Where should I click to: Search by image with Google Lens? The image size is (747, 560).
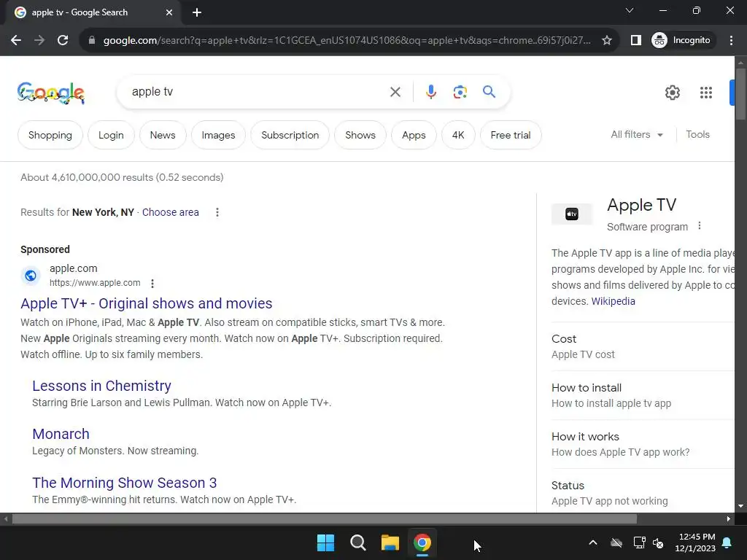tap(460, 92)
